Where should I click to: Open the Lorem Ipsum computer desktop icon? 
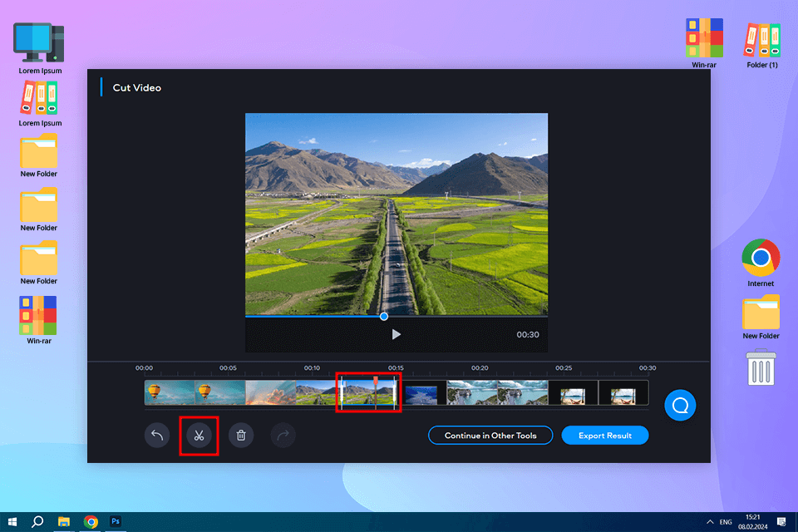pyautogui.click(x=40, y=49)
